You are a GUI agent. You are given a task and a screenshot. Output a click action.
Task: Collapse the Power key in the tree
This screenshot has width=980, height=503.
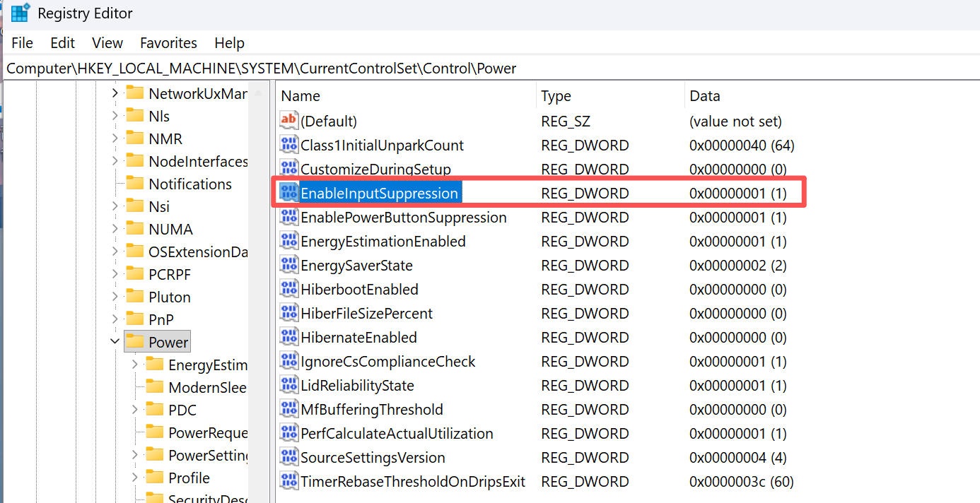pyautogui.click(x=115, y=342)
